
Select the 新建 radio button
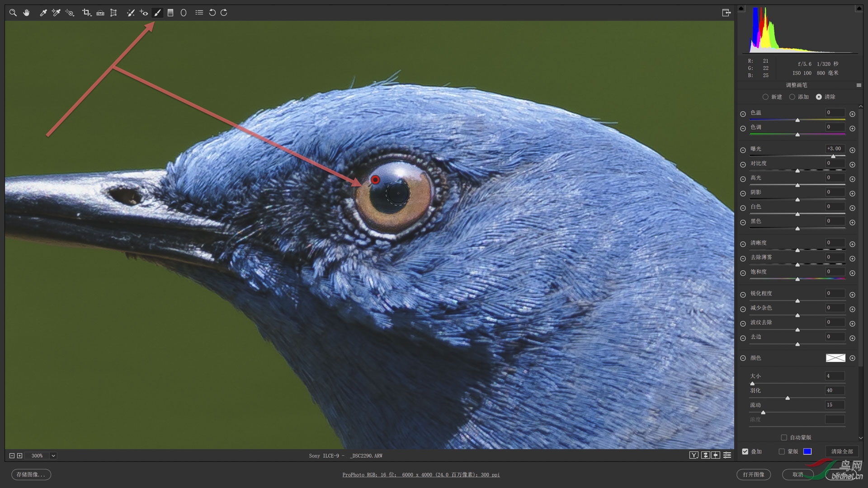(765, 97)
